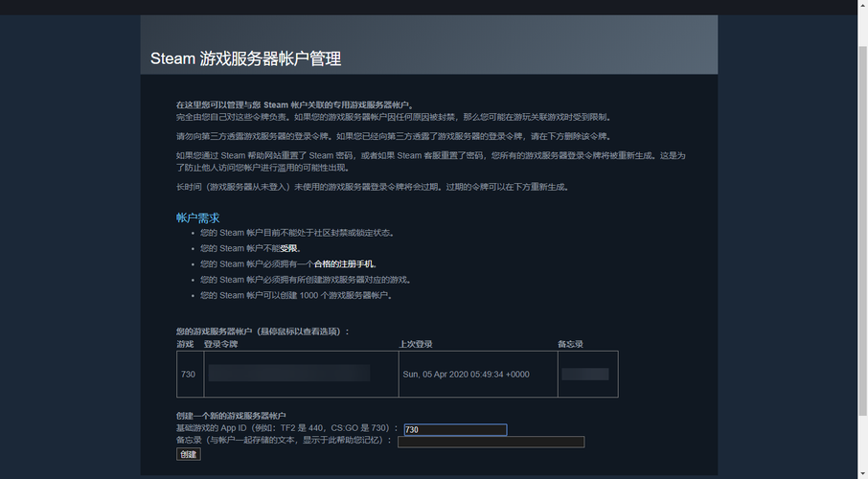Click the empty 备忘录 memo input field

click(491, 442)
